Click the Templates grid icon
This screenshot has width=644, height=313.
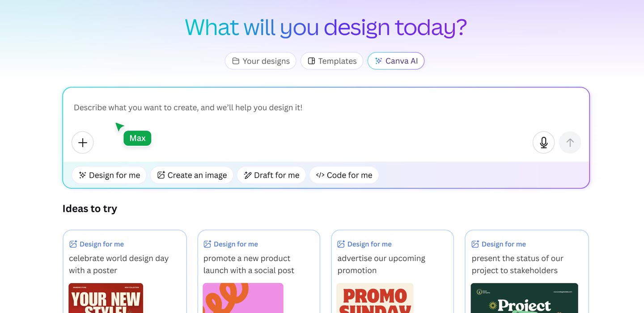click(311, 61)
